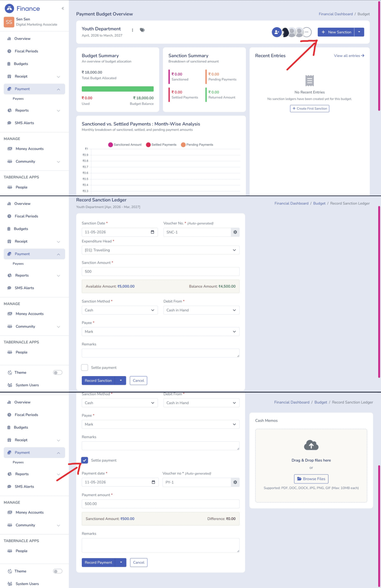Click Money Accounts icon in topmost sidebar
381x588 pixels.
10,149
